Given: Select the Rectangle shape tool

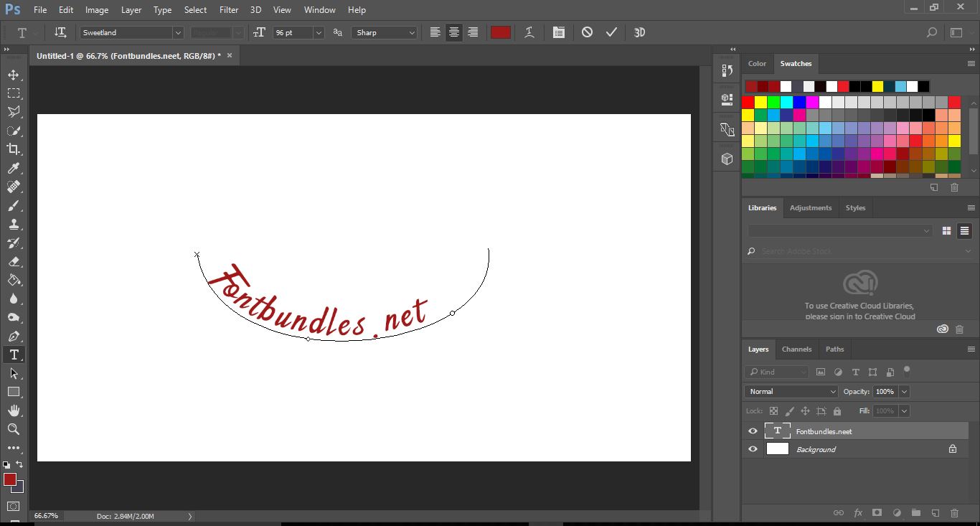Looking at the screenshot, I should [x=14, y=392].
